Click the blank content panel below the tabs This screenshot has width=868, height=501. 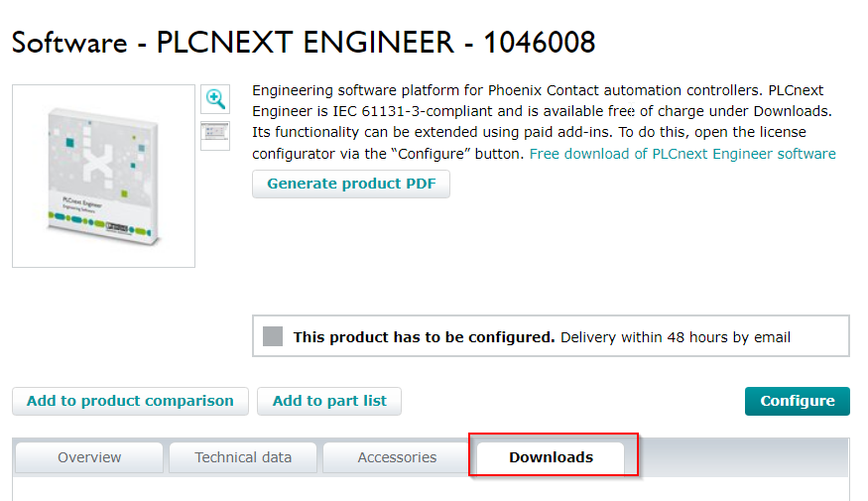431,489
